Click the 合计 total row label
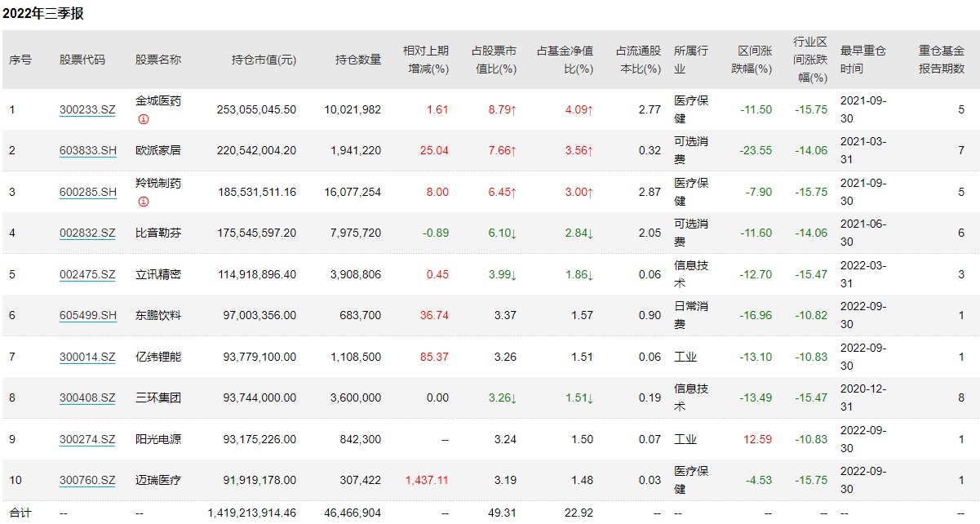Screen dimensions: 980x524 click(20, 513)
